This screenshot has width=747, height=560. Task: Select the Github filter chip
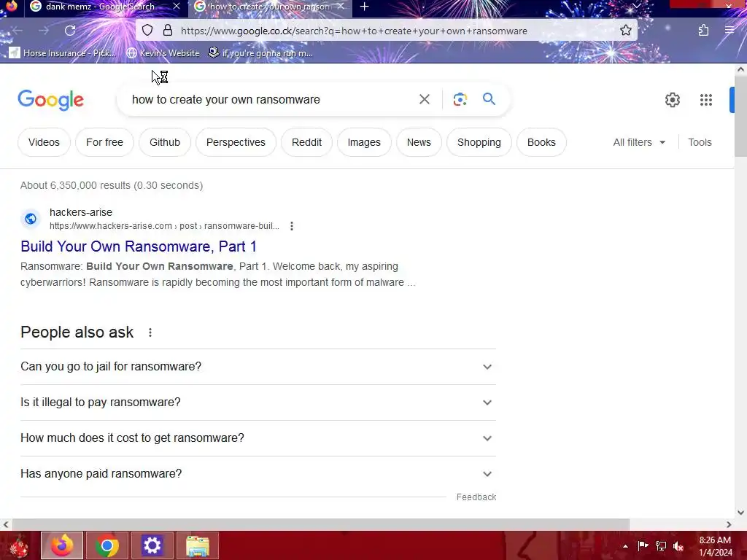pos(165,142)
